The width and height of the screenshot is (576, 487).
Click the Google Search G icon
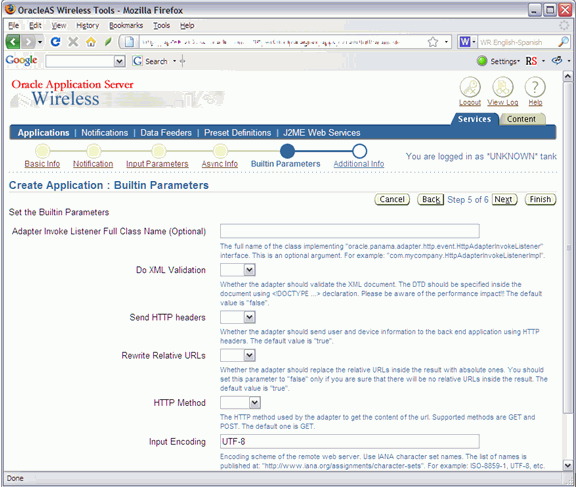[x=137, y=61]
